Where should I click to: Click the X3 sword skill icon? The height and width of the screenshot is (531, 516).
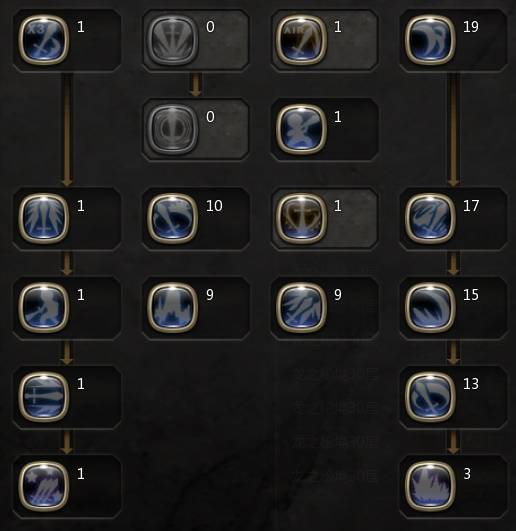pyautogui.click(x=44, y=40)
